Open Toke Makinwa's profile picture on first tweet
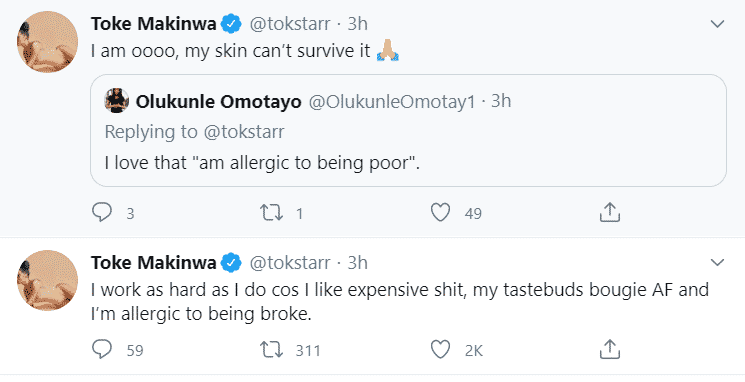 pos(48,42)
